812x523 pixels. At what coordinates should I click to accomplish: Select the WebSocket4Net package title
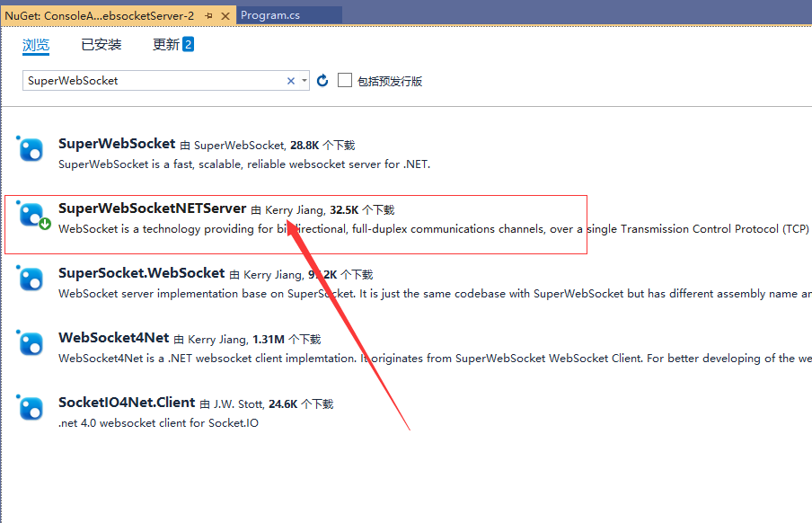click(113, 338)
